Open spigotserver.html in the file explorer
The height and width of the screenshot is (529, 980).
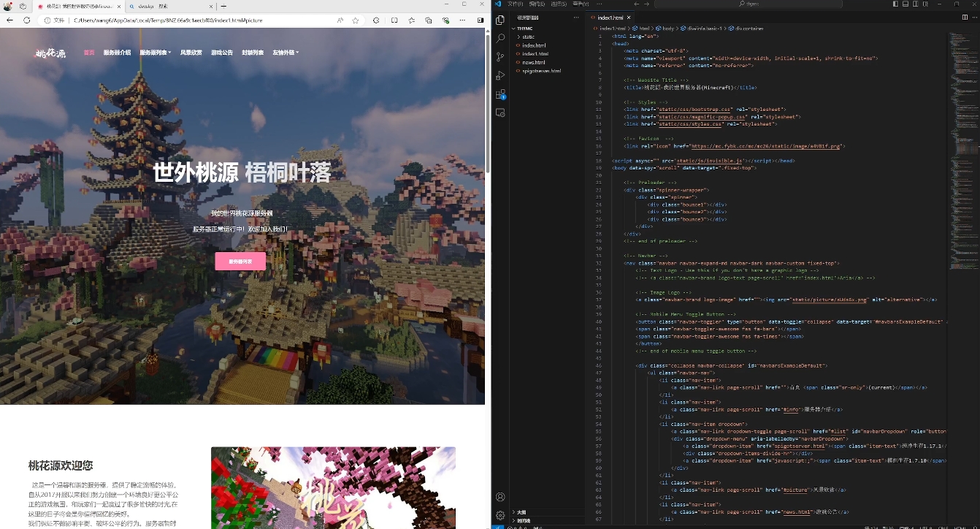point(541,71)
